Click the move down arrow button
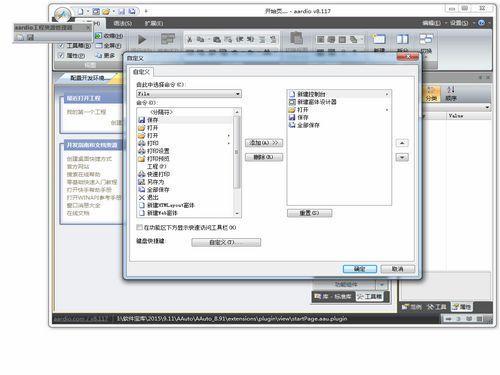The height and width of the screenshot is (375, 500). [x=402, y=157]
